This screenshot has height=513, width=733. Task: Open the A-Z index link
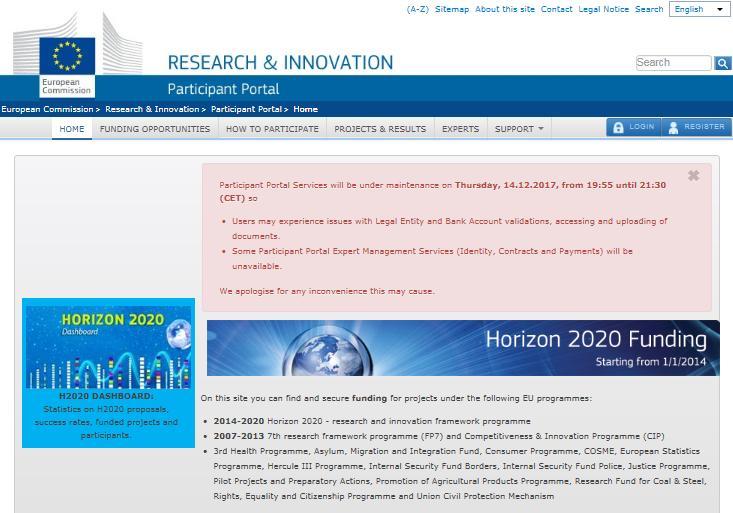point(417,9)
